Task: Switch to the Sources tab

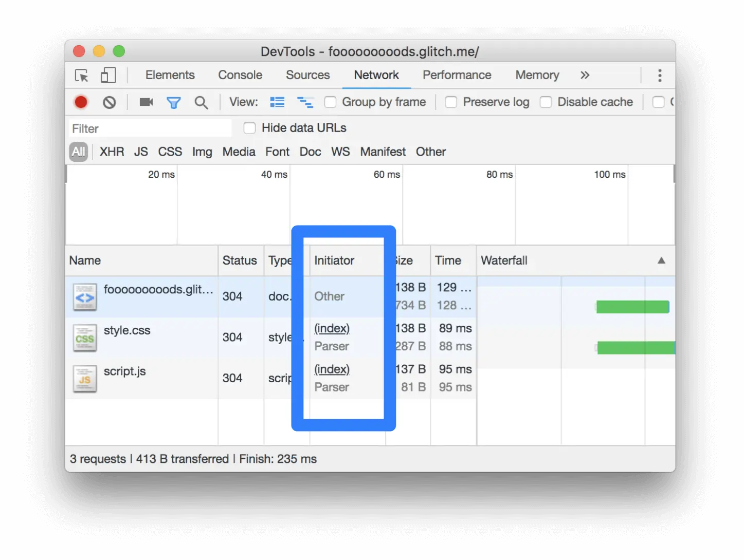Action: [308, 75]
